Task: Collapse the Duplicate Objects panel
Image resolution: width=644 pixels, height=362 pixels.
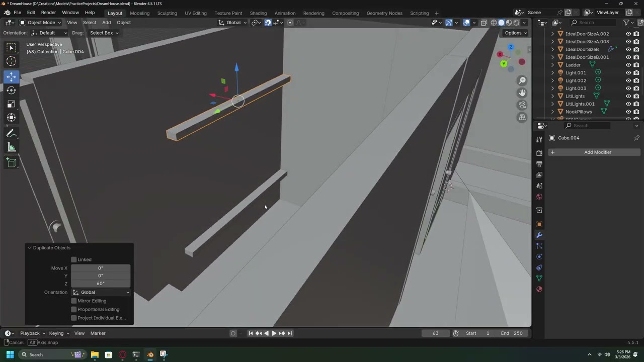Action: point(30,248)
